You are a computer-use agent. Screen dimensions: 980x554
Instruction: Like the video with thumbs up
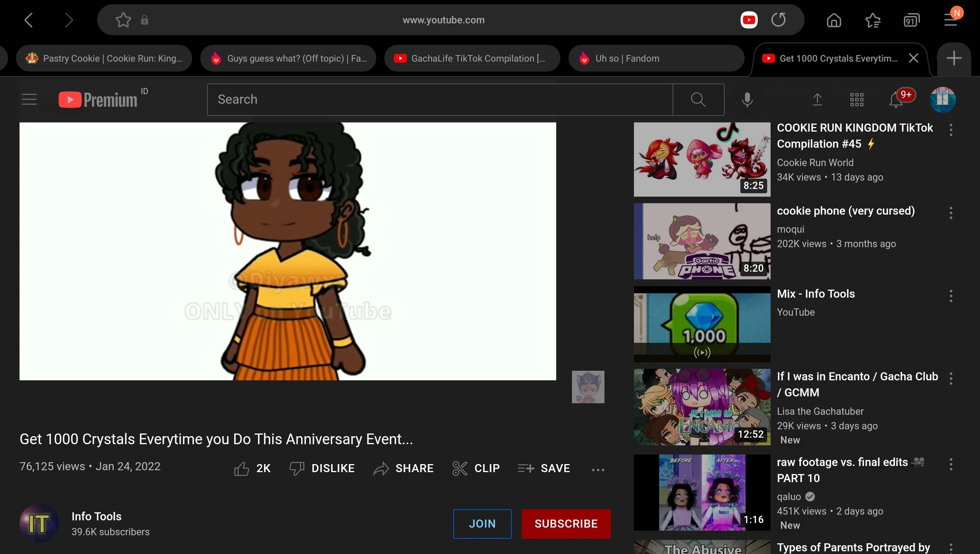click(242, 468)
